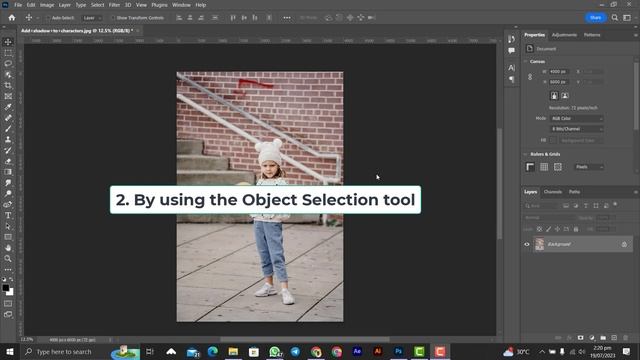
Task: Switch to the Channels tab
Action: click(553, 192)
